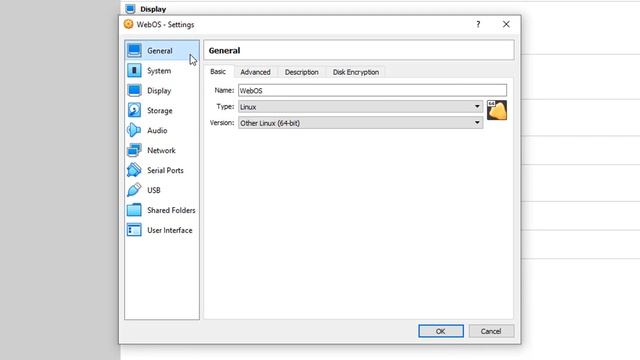This screenshot has height=360, width=640.
Task: Select the Network settings page
Action: (162, 150)
